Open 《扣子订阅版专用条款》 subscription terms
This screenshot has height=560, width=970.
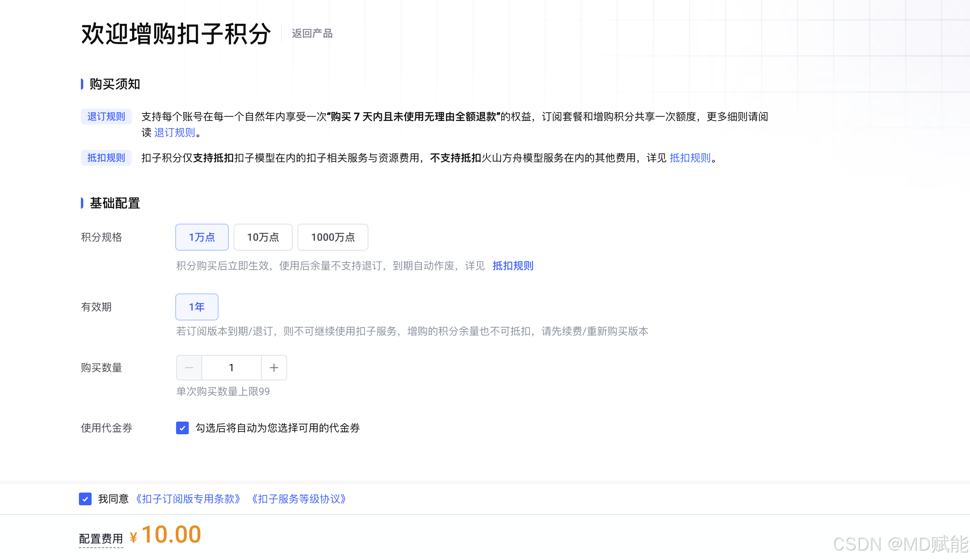pyautogui.click(x=188, y=499)
